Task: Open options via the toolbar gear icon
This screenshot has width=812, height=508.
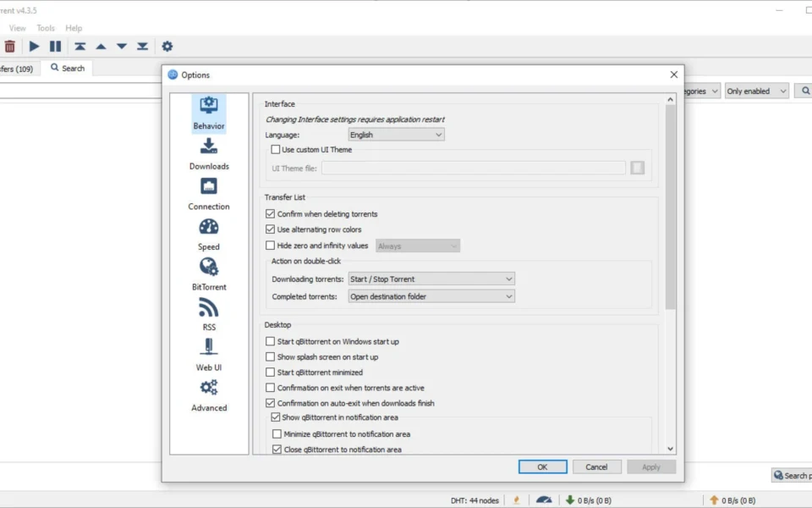Action: point(167,46)
